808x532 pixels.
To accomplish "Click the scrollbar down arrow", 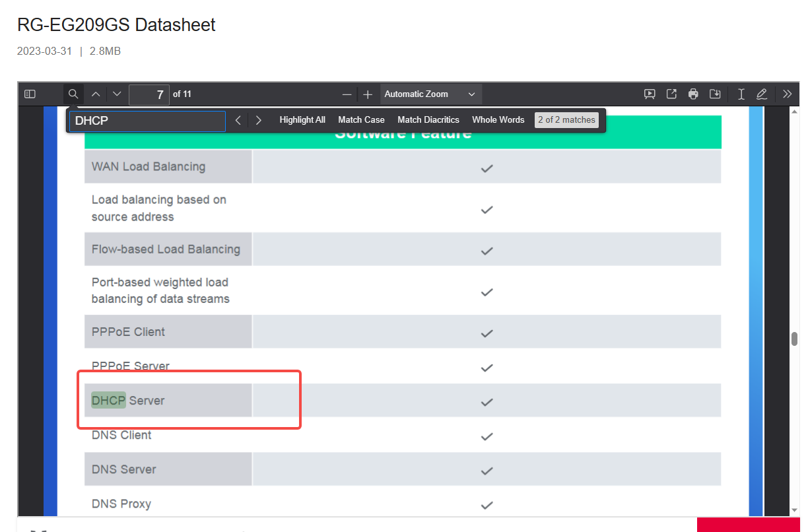I will click(794, 510).
